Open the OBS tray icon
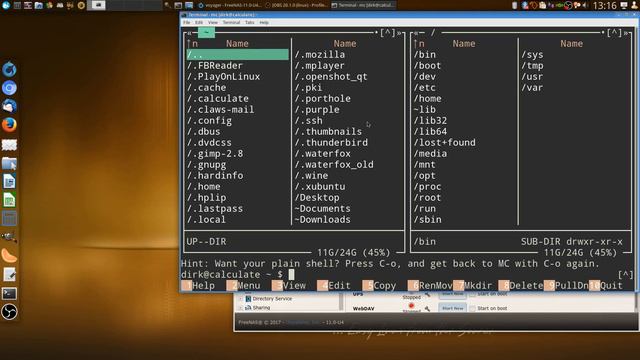This screenshot has height=360, width=640. (568, 5)
